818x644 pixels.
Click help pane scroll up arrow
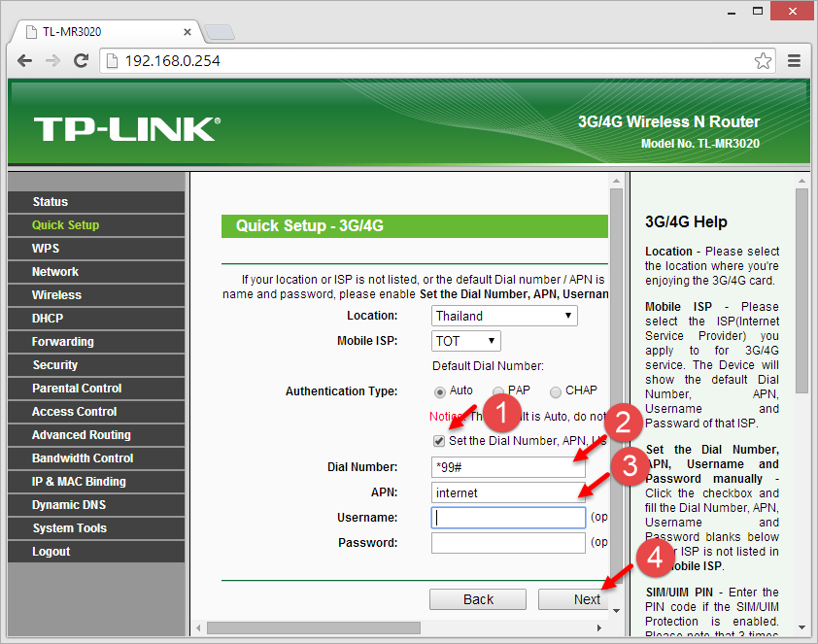click(x=801, y=181)
